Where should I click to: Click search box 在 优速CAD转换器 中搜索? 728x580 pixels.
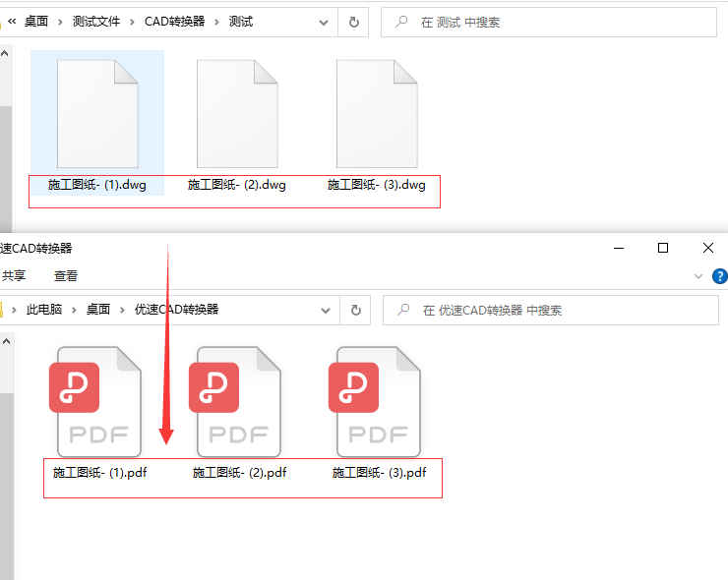pos(551,310)
